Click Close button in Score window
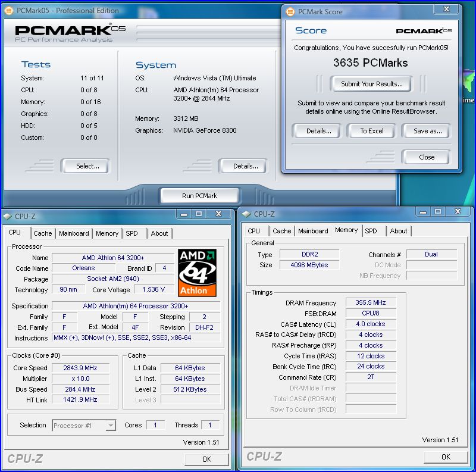 click(427, 157)
